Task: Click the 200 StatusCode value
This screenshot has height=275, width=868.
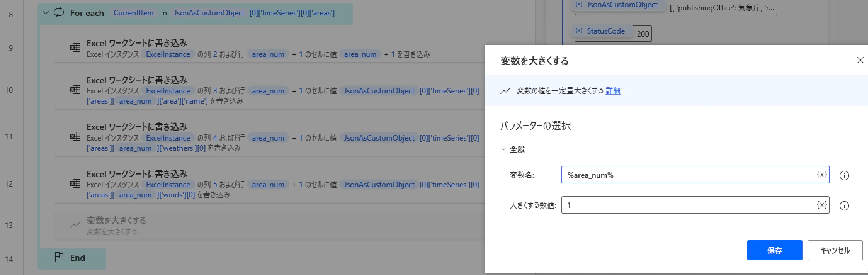Action: pyautogui.click(x=643, y=34)
